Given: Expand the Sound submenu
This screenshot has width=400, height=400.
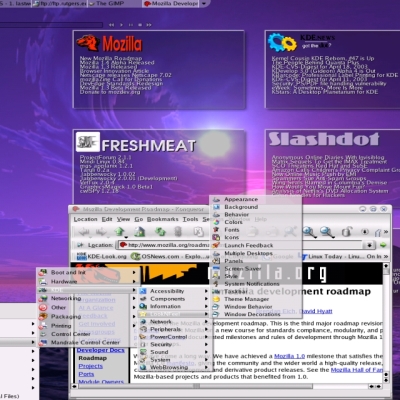Looking at the screenshot, I should click(x=174, y=352).
